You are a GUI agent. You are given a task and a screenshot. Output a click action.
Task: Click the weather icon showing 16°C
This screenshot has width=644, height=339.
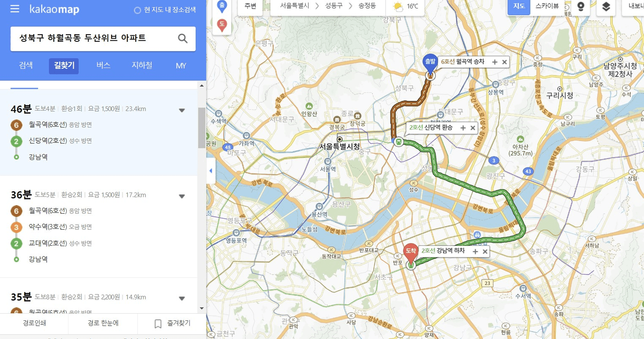pyautogui.click(x=398, y=7)
